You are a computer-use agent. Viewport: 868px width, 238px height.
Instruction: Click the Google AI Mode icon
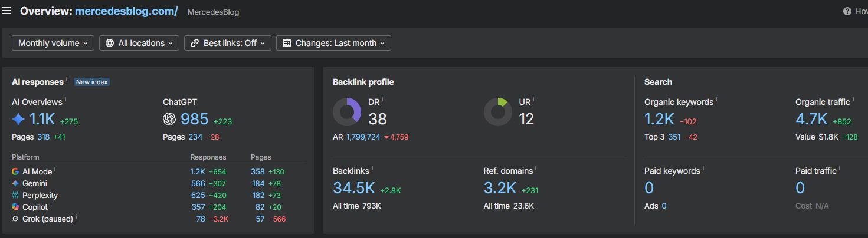15,171
